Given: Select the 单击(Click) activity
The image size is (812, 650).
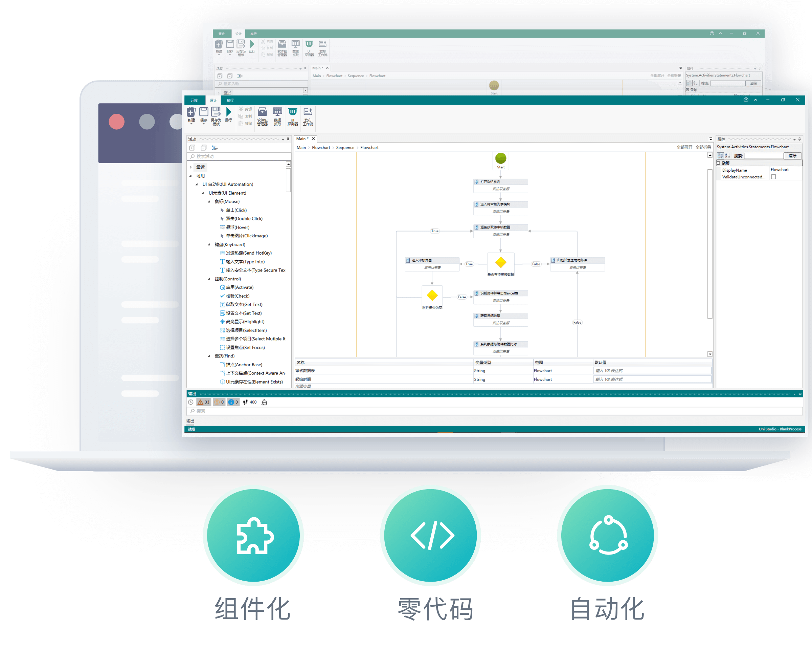Looking at the screenshot, I should [236, 210].
